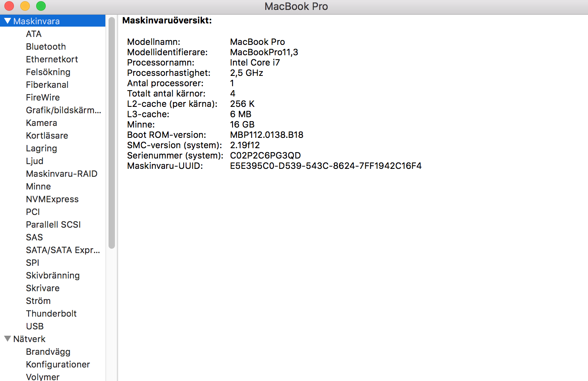Select Felsökning in the sidebar
The width and height of the screenshot is (588, 381).
coord(48,72)
